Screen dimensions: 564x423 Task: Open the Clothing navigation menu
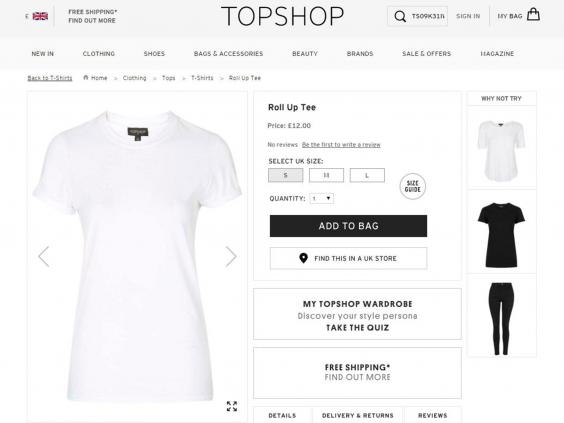(99, 54)
